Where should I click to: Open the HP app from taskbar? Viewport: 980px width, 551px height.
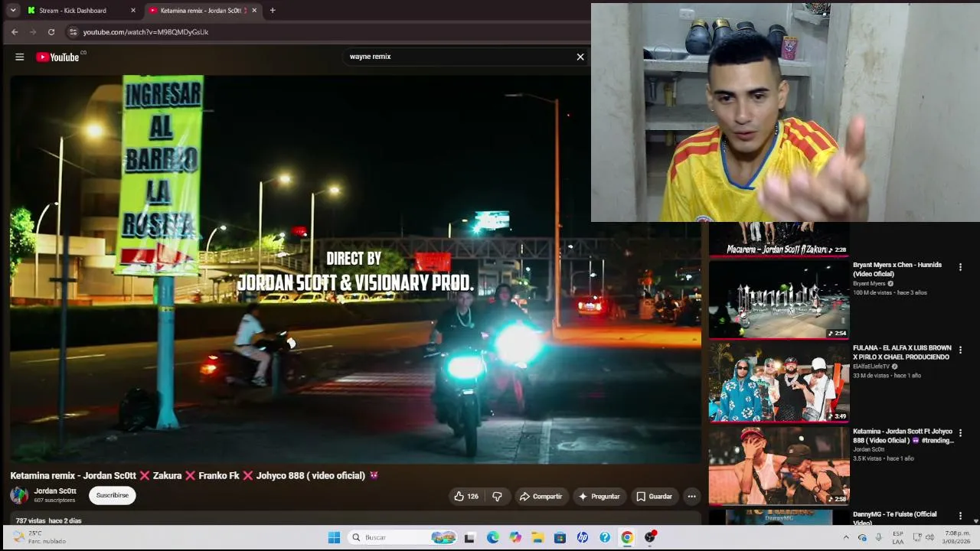point(583,537)
